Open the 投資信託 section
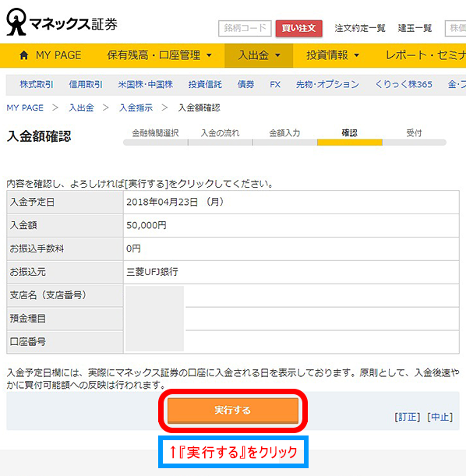The image size is (466, 476). click(x=205, y=84)
